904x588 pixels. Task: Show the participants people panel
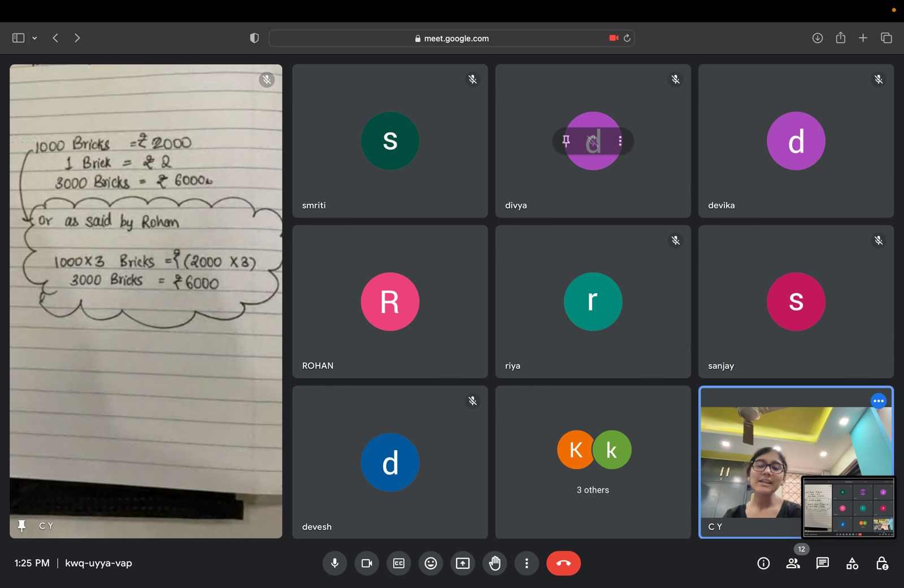click(793, 563)
